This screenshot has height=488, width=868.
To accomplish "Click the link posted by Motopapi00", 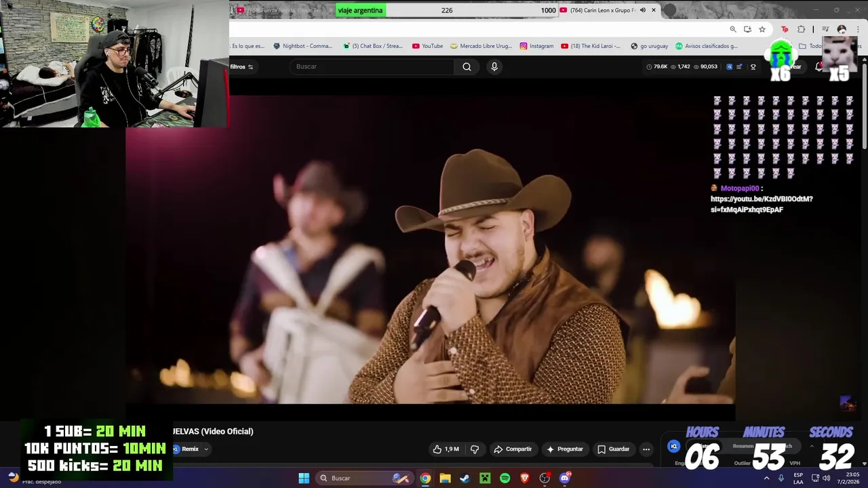I will [762, 204].
